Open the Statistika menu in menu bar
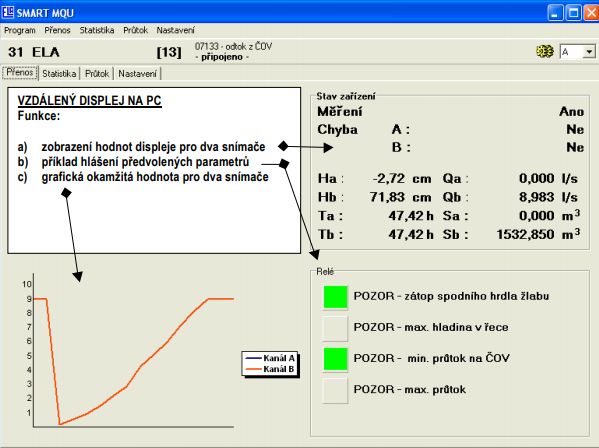 97,30
